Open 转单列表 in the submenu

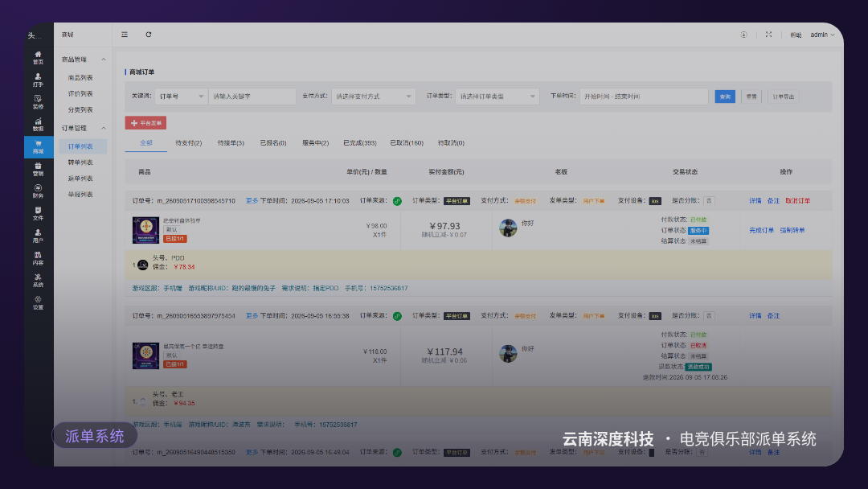pos(80,162)
